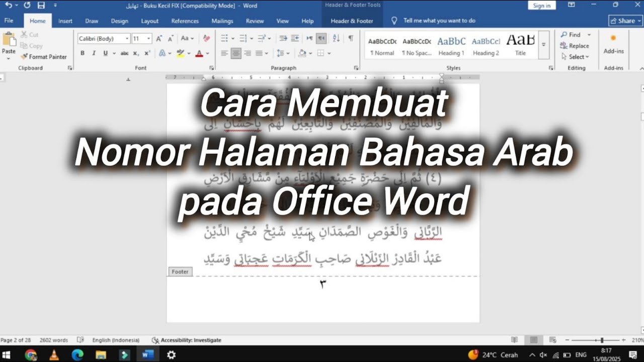Align text right
The image size is (644, 362).
click(248, 53)
